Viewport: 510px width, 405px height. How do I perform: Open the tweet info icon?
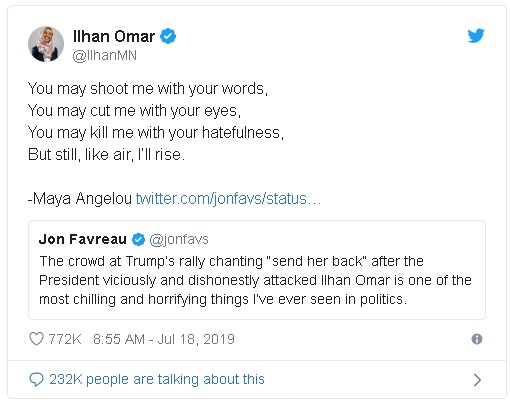click(477, 339)
